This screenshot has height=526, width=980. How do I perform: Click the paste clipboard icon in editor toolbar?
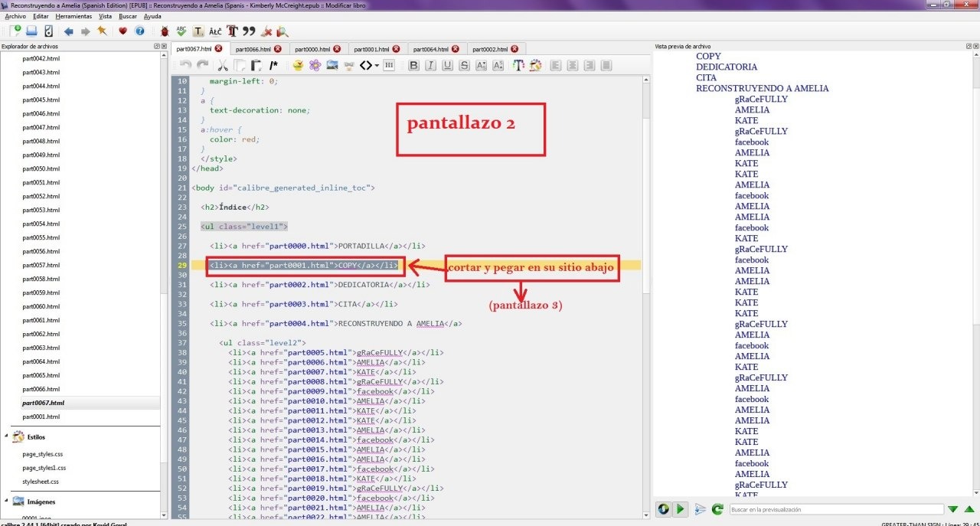[256, 65]
